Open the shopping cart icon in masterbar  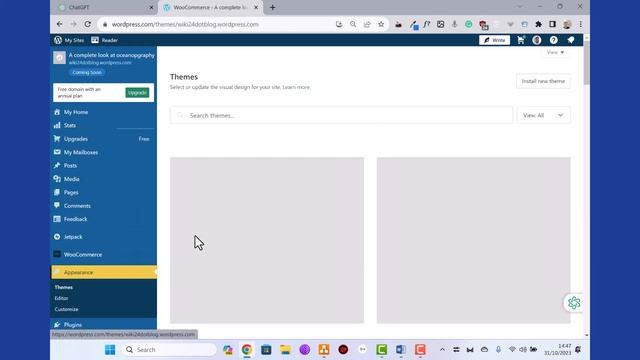[521, 40]
